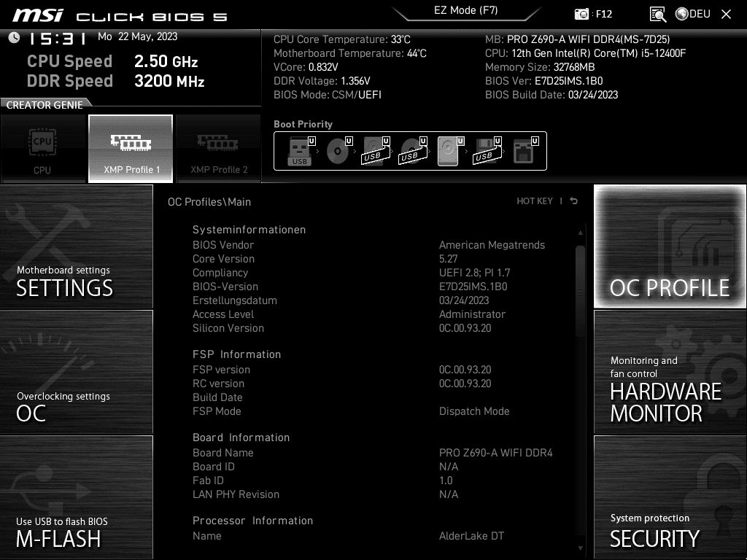Click the Boot Priority label
Viewport: 747px width, 560px height.
tap(303, 124)
